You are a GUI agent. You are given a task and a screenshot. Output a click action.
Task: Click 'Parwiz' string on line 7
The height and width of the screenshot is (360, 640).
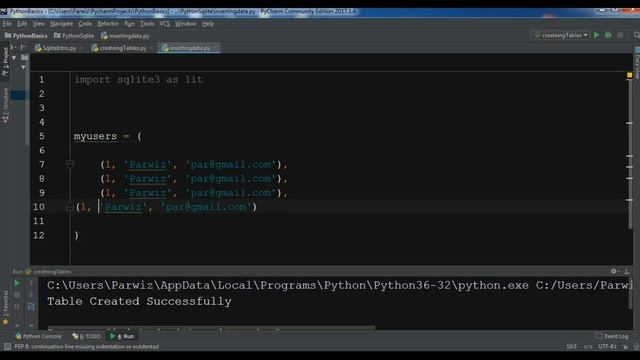point(148,164)
